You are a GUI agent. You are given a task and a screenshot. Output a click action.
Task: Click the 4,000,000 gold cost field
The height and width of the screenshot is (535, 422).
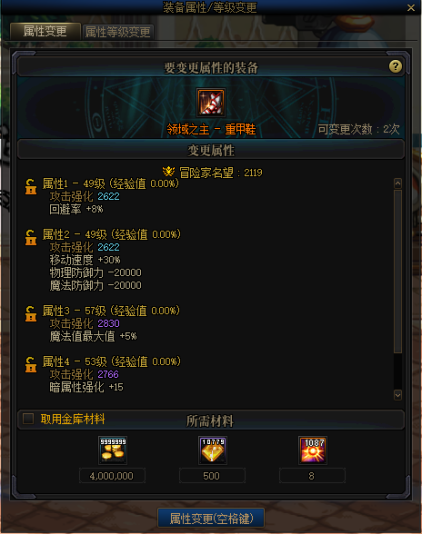[112, 476]
